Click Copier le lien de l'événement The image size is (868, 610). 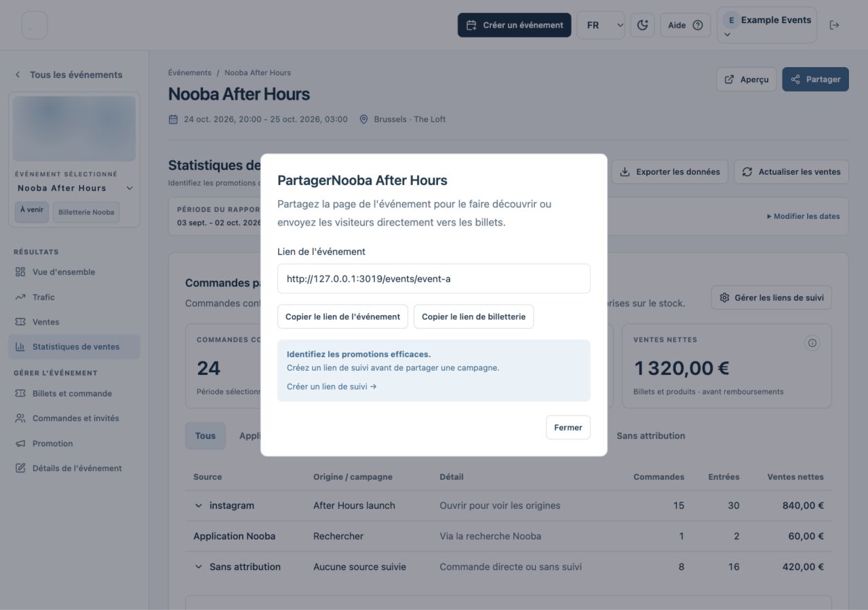342,317
